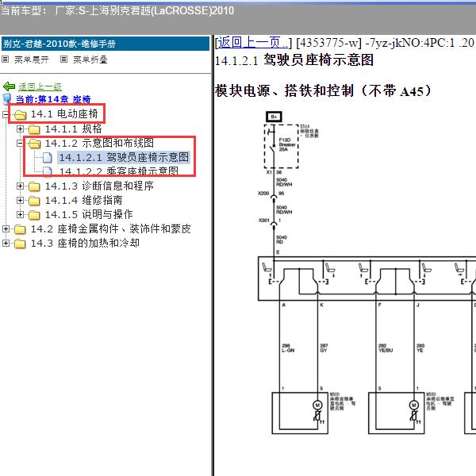Click the folder icon of 14.1.5 说明与操作
Screen dimensions: 476x476
click(34, 215)
